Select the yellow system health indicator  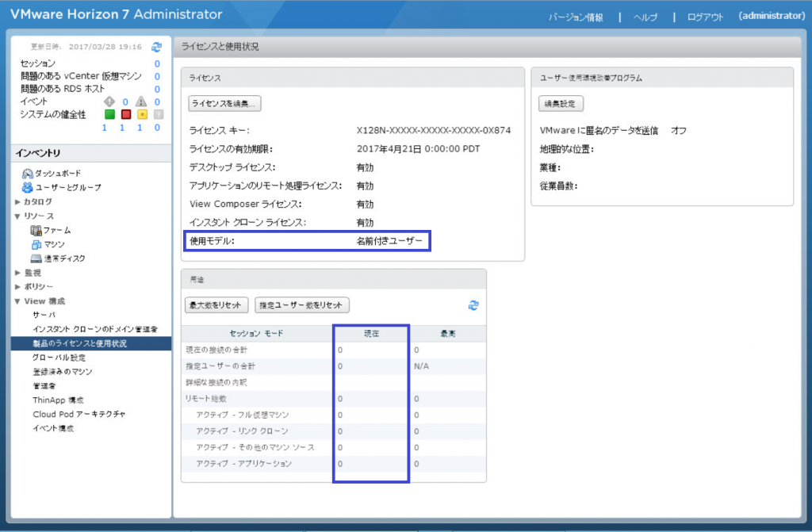click(143, 114)
